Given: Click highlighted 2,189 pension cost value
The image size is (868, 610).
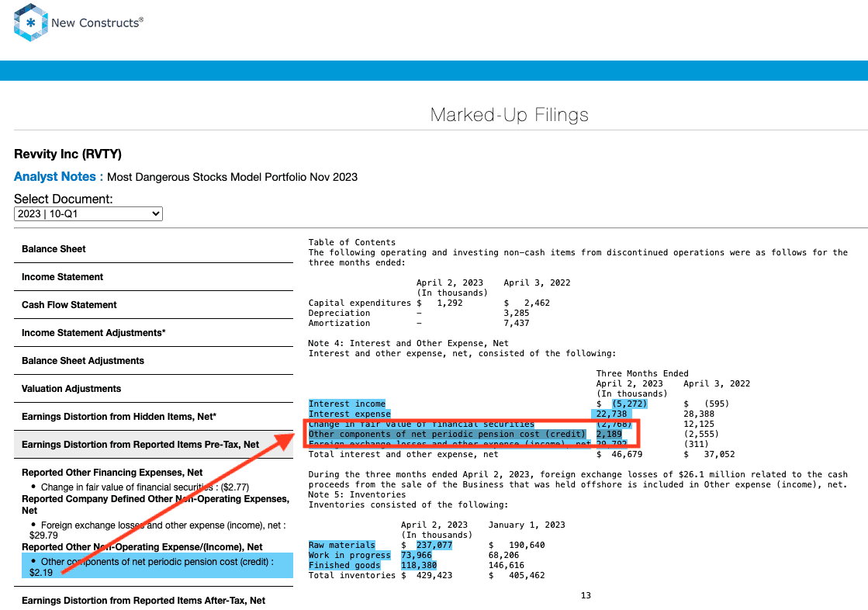Looking at the screenshot, I should click(x=608, y=435).
